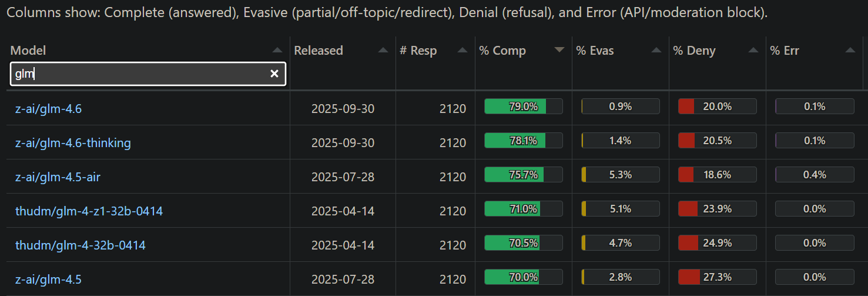Open the z-ai/glm-4.5 model link
This screenshot has height=296, width=868.
(x=48, y=279)
